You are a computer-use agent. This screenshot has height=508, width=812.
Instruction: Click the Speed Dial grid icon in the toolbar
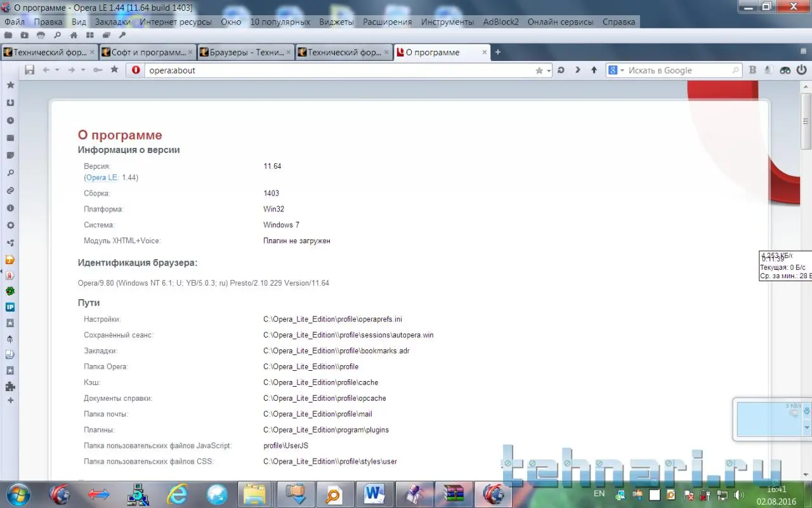pos(90,35)
